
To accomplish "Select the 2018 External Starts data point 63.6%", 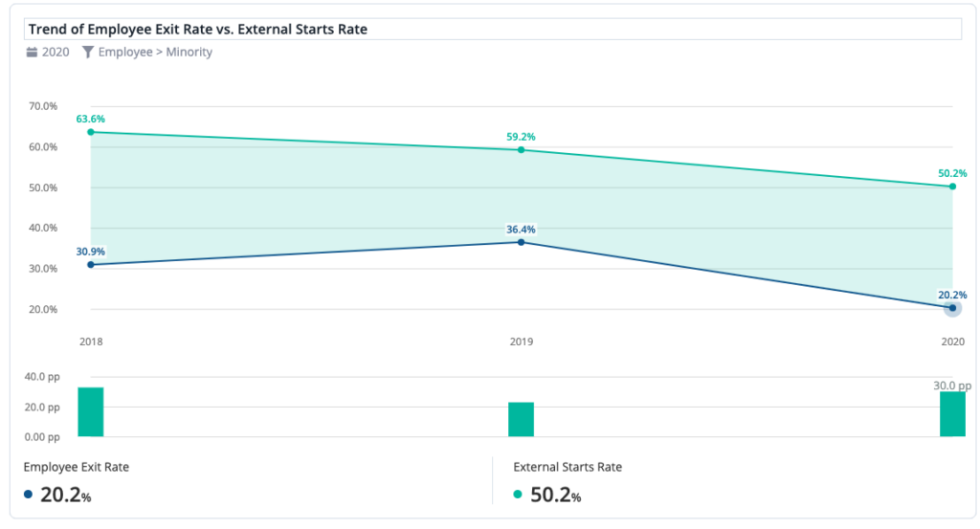I will coord(91,132).
